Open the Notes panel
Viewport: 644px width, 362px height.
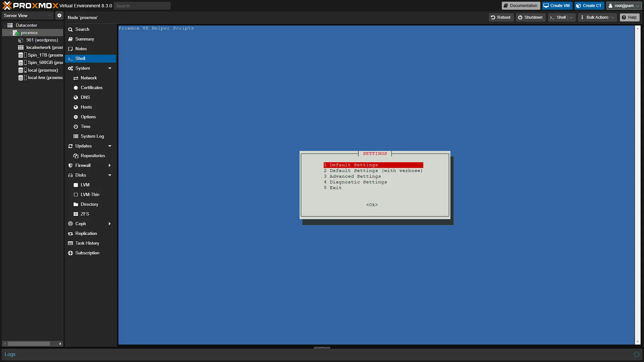point(91,49)
